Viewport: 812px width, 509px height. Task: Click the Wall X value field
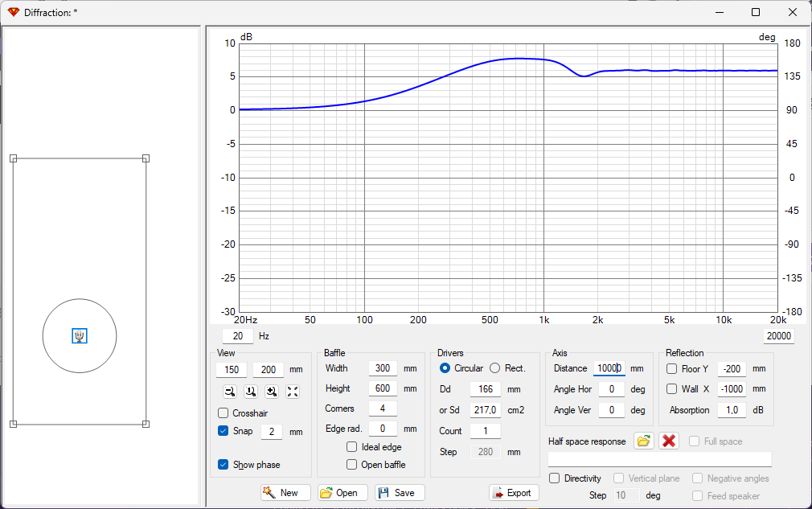[732, 389]
